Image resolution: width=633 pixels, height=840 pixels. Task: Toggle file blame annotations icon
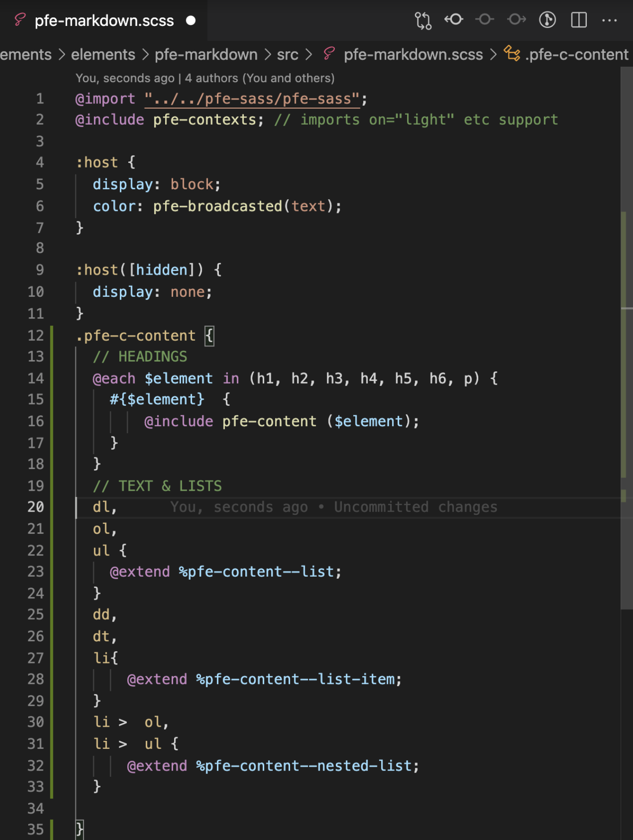pyautogui.click(x=548, y=20)
